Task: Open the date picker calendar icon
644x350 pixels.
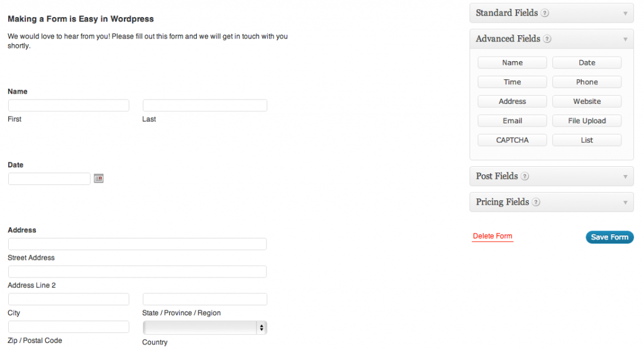Action: pos(98,179)
